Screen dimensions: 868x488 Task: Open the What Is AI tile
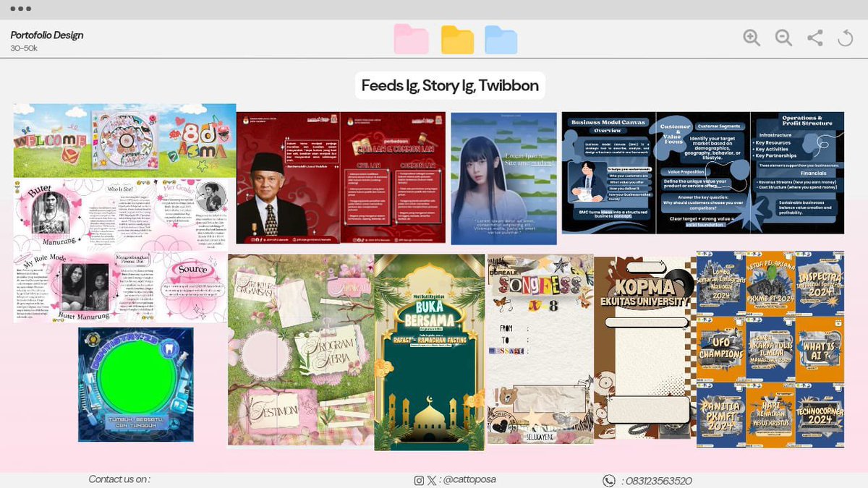point(820,349)
